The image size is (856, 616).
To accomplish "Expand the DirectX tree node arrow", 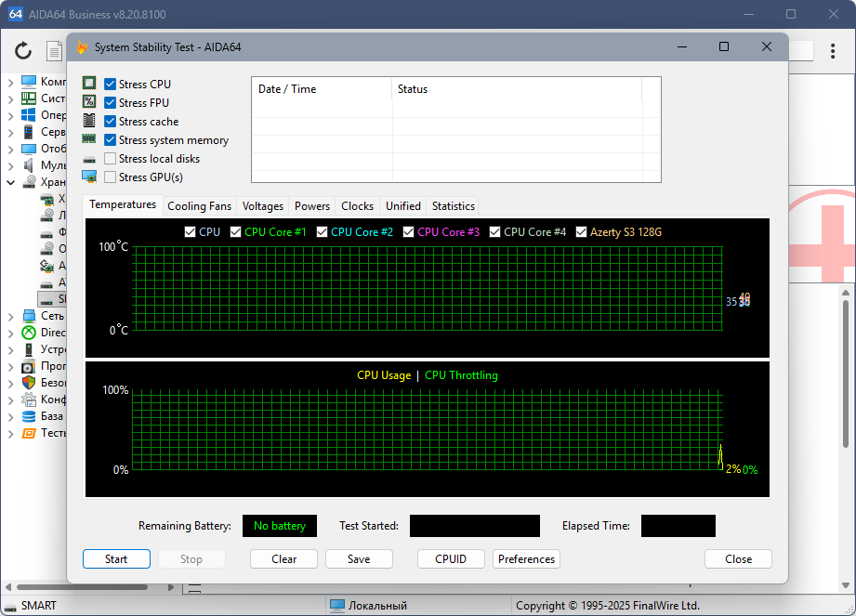I will tap(10, 333).
